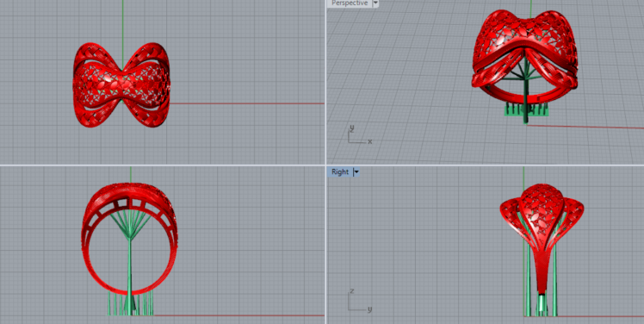Open the Perspective viewport dropdown arrow
The width and height of the screenshot is (644, 324).
pos(375,3)
